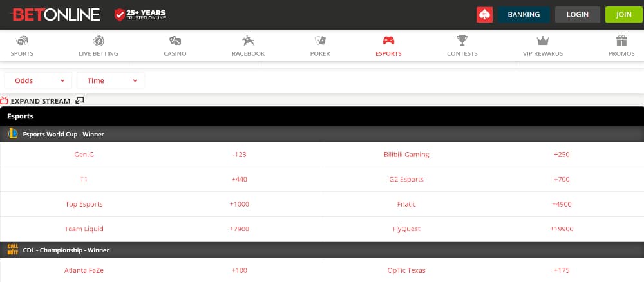This screenshot has width=644, height=282.
Task: Collapse the Esports World Cup - Winner section
Action: coord(322,134)
